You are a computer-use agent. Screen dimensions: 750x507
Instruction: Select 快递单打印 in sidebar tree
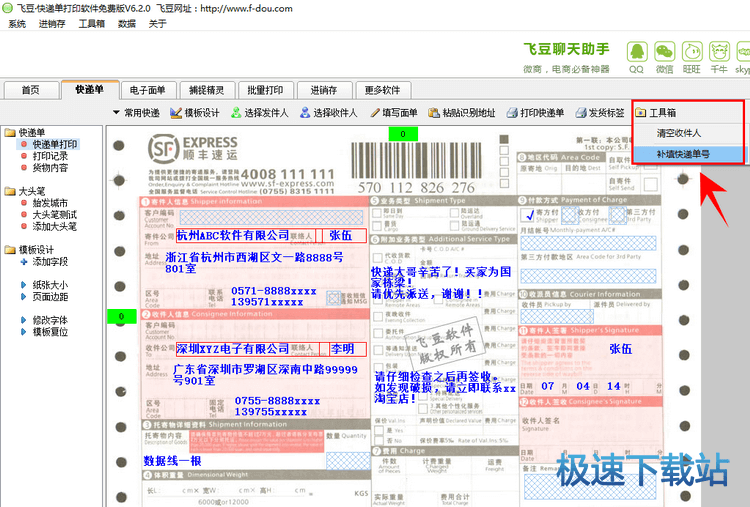55,144
